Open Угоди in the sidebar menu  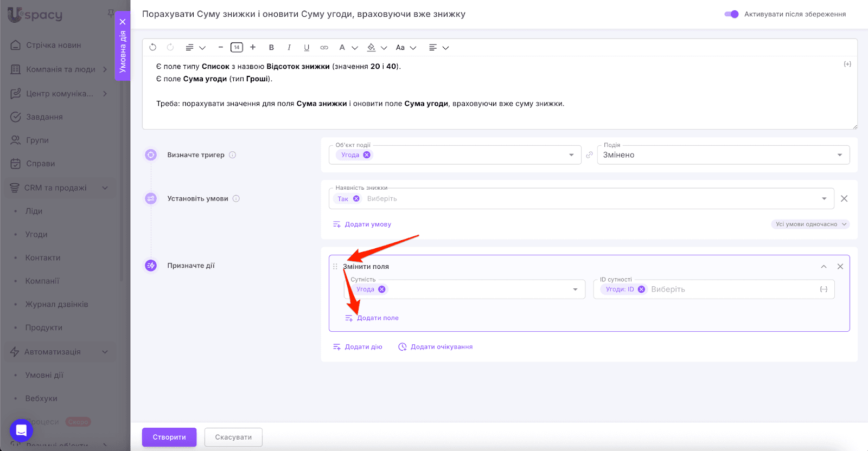tap(36, 235)
